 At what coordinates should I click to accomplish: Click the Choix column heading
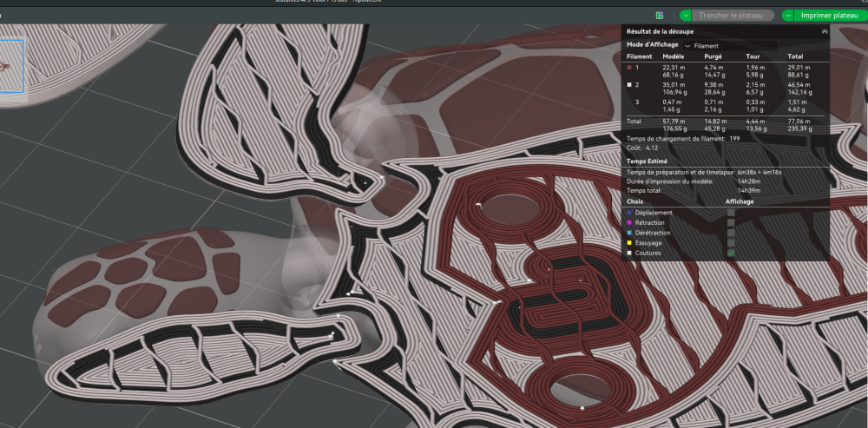(635, 201)
